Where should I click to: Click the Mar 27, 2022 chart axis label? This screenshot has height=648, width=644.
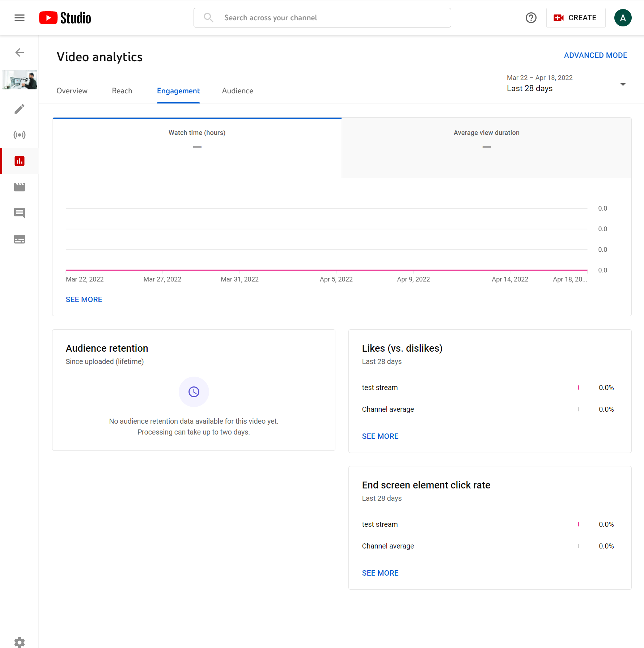[x=162, y=279]
